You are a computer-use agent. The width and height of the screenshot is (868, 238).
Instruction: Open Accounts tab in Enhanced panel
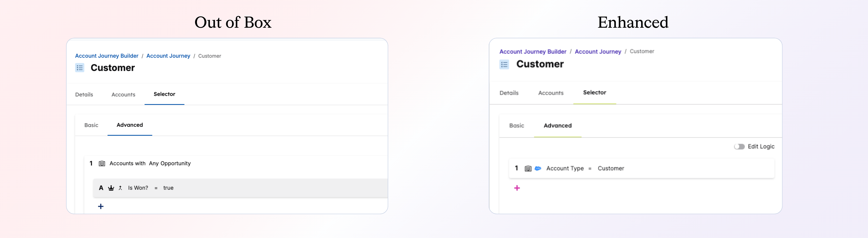pos(551,93)
